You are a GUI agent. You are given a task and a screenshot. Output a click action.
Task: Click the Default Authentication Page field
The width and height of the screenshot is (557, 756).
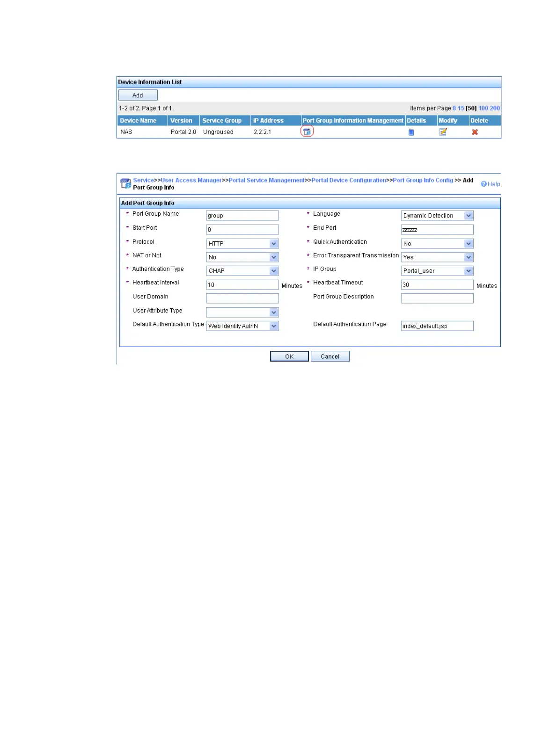(x=437, y=326)
